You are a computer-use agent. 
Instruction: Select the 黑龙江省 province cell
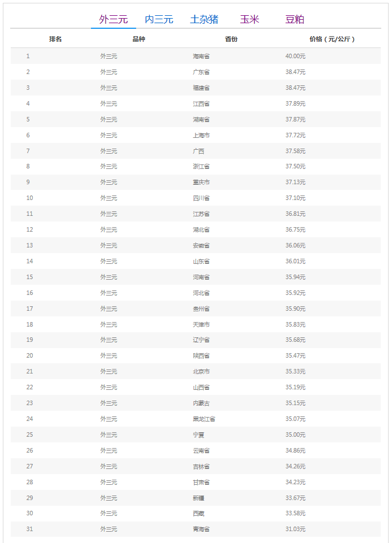204,419
